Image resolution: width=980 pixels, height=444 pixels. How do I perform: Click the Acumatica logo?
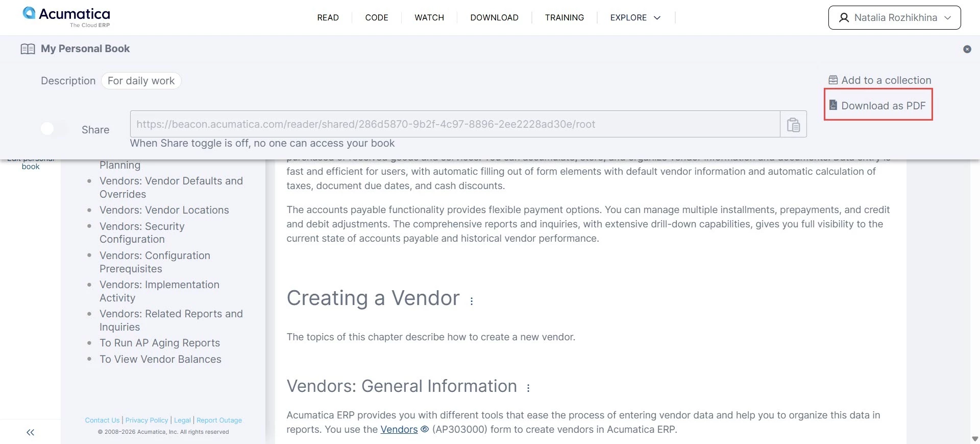[x=66, y=17]
